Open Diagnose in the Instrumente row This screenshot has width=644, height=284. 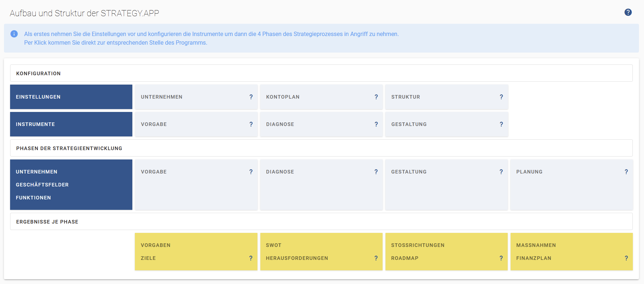point(321,124)
